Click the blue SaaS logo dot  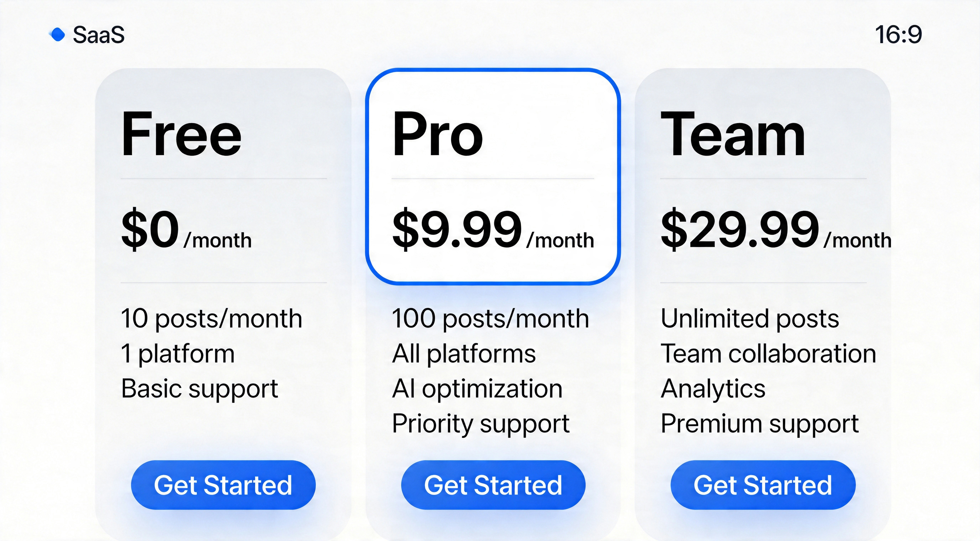[58, 35]
